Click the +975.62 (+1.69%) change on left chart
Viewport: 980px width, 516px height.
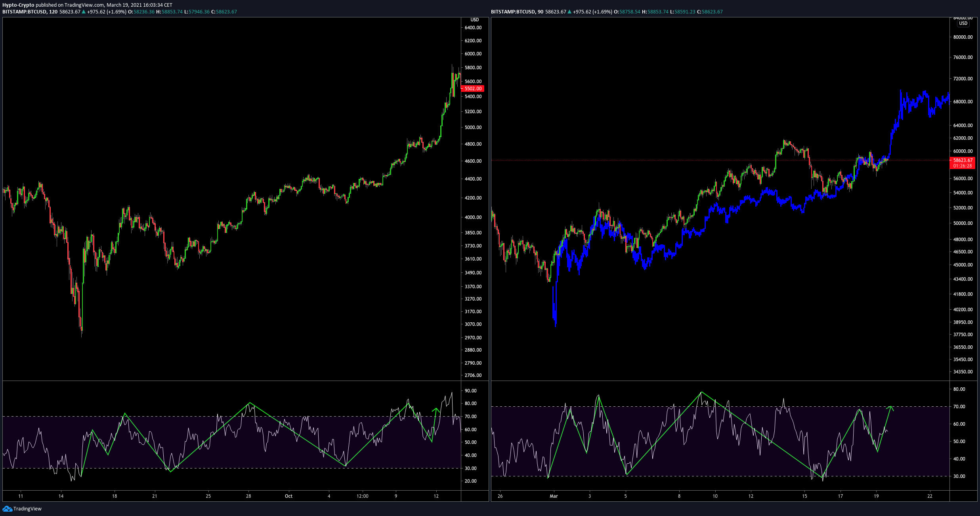coord(107,12)
